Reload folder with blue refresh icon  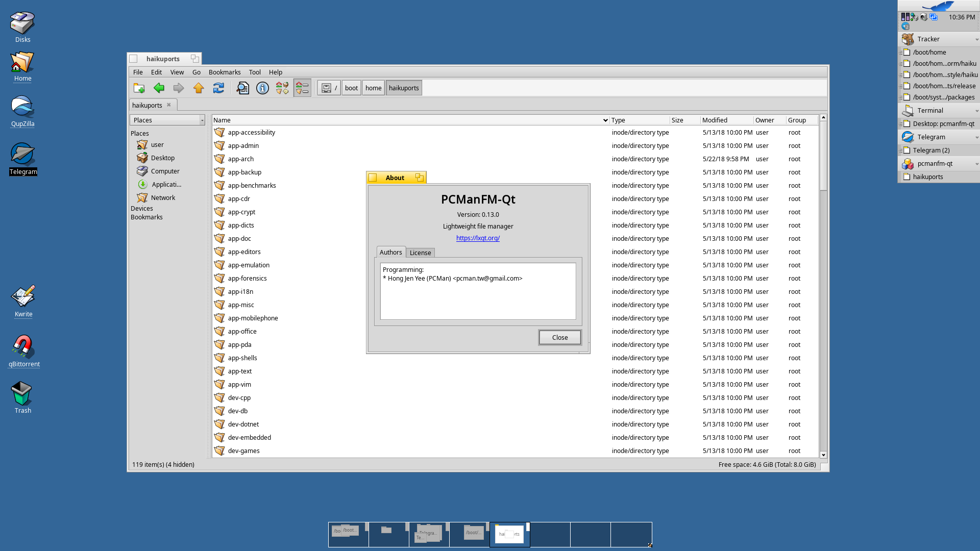pyautogui.click(x=218, y=88)
